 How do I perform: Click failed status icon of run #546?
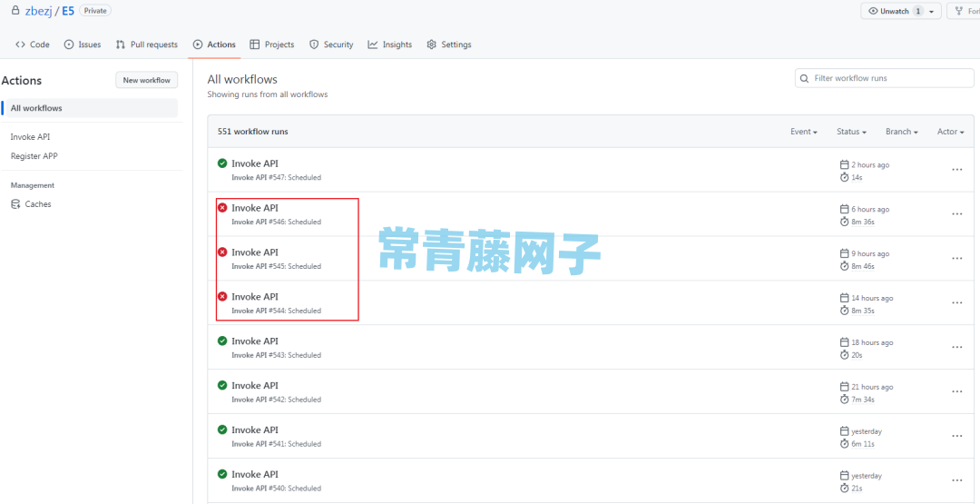pyautogui.click(x=222, y=208)
